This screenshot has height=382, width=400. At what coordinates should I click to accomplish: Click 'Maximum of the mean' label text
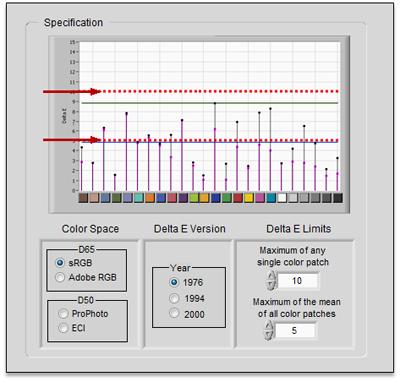pos(297,302)
